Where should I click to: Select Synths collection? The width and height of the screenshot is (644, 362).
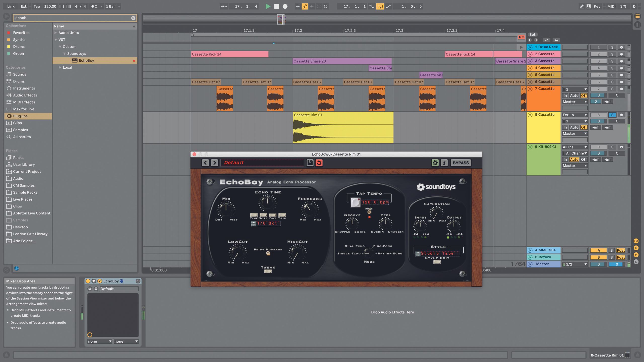tap(19, 40)
